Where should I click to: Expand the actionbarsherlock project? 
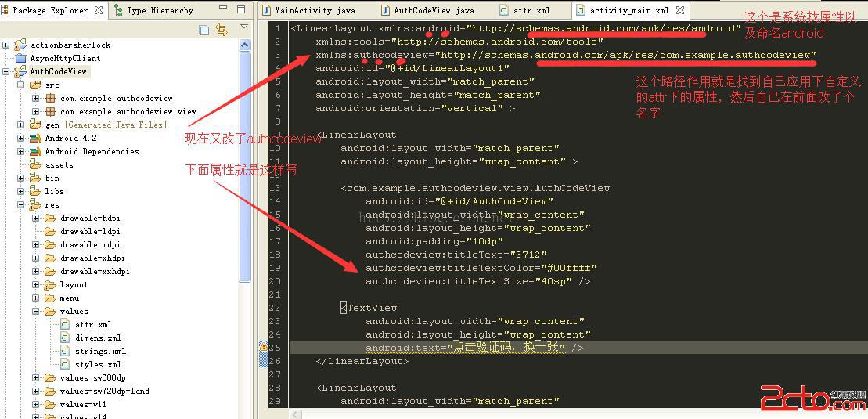[x=5, y=45]
